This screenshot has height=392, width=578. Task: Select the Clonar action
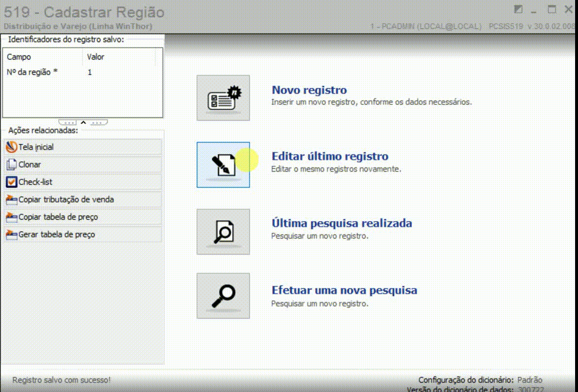[x=83, y=164]
